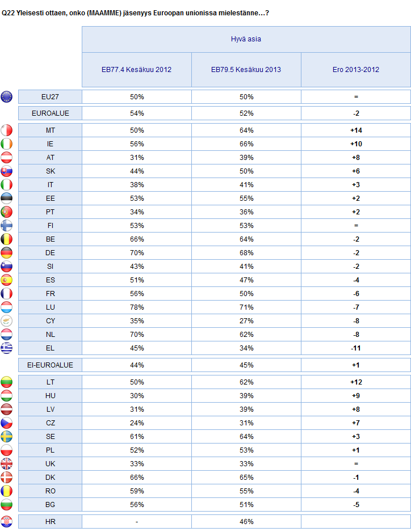This screenshot has height=532, width=411.
Task: Click the UK flag icon beside UK
Action: pyautogui.click(x=6, y=464)
